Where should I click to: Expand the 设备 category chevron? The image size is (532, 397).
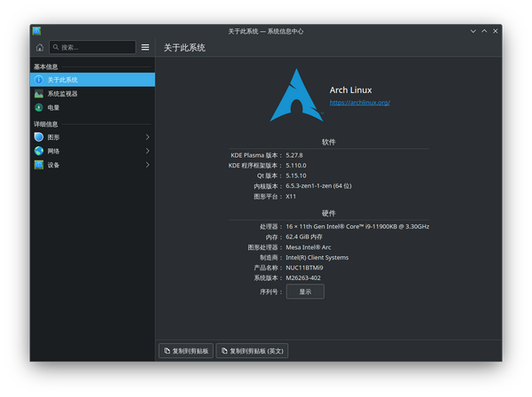pyautogui.click(x=147, y=165)
